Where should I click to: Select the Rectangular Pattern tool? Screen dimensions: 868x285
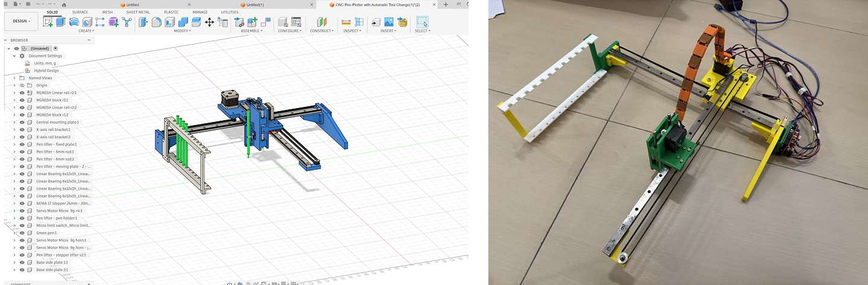(x=99, y=22)
